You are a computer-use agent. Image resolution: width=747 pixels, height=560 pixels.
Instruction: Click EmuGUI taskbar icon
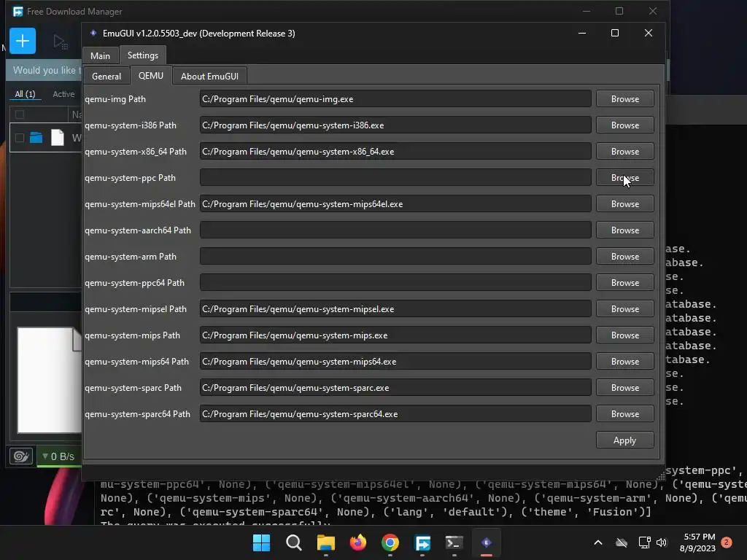click(x=487, y=542)
